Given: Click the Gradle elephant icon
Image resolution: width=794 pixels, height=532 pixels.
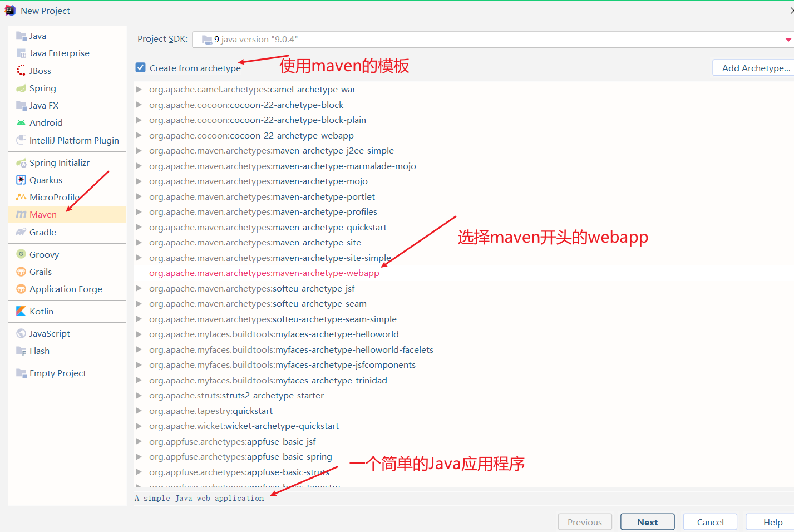Looking at the screenshot, I should click(x=21, y=232).
